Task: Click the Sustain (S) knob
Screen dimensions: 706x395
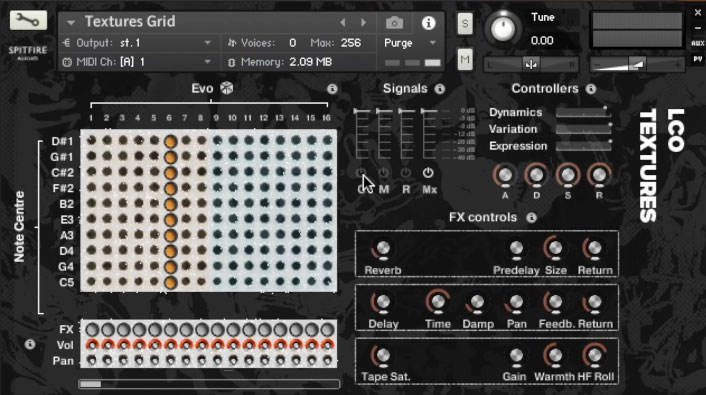Action: 567,175
